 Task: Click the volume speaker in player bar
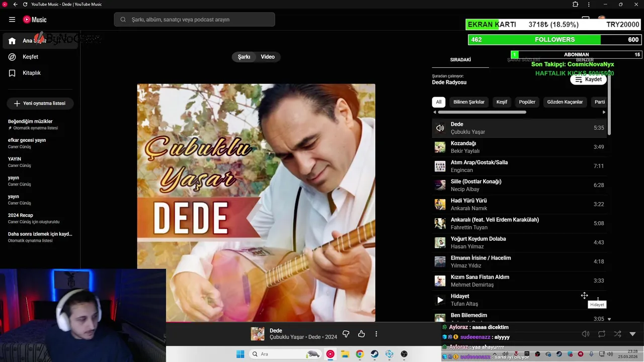[x=586, y=334]
